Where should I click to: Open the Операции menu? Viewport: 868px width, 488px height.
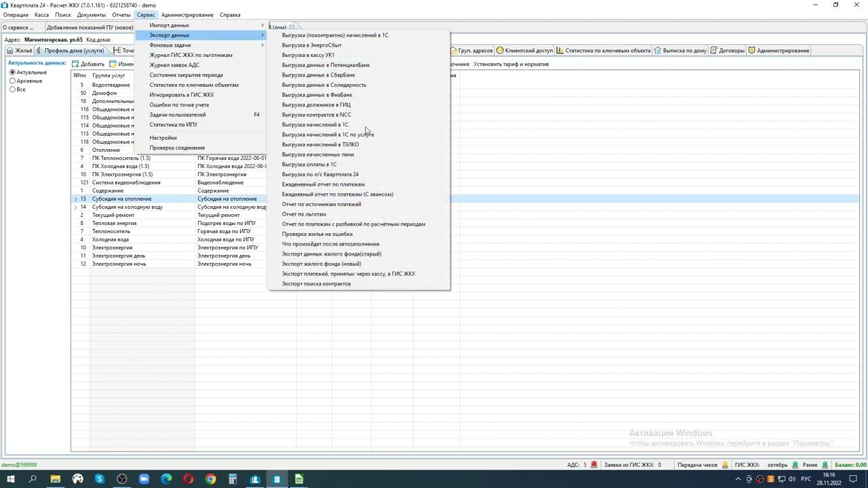coord(16,15)
